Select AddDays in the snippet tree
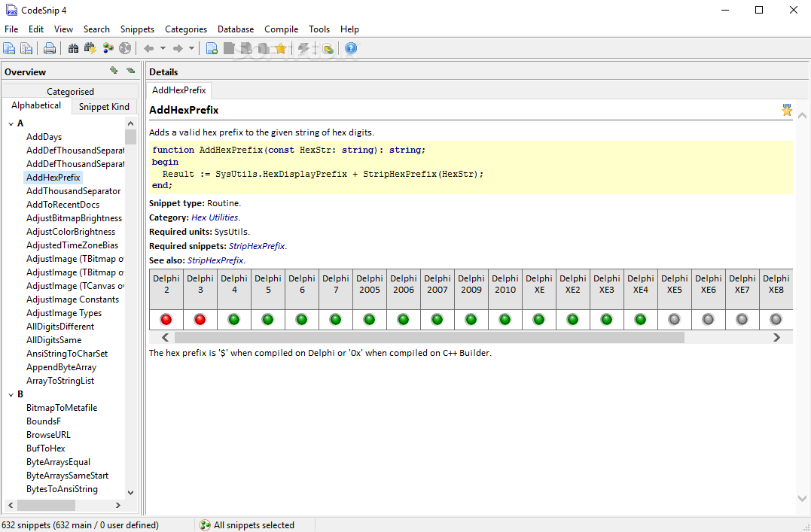This screenshot has height=532, width=811. [x=44, y=137]
